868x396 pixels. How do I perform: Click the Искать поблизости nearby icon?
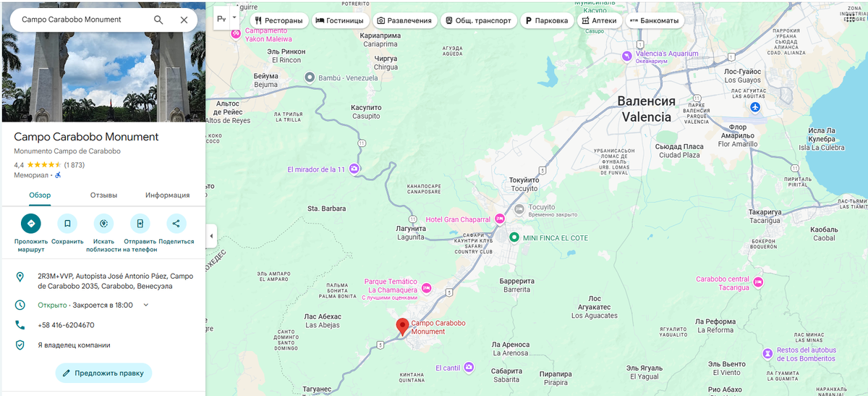103,224
